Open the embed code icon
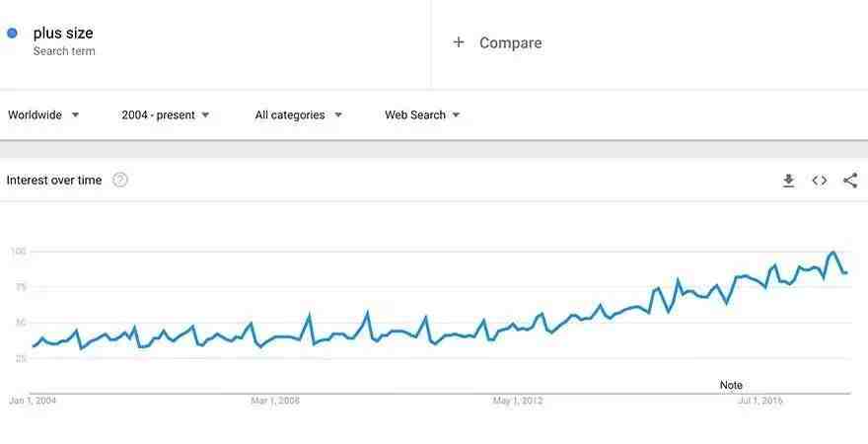Viewport: 868px width, 444px height. click(x=820, y=181)
